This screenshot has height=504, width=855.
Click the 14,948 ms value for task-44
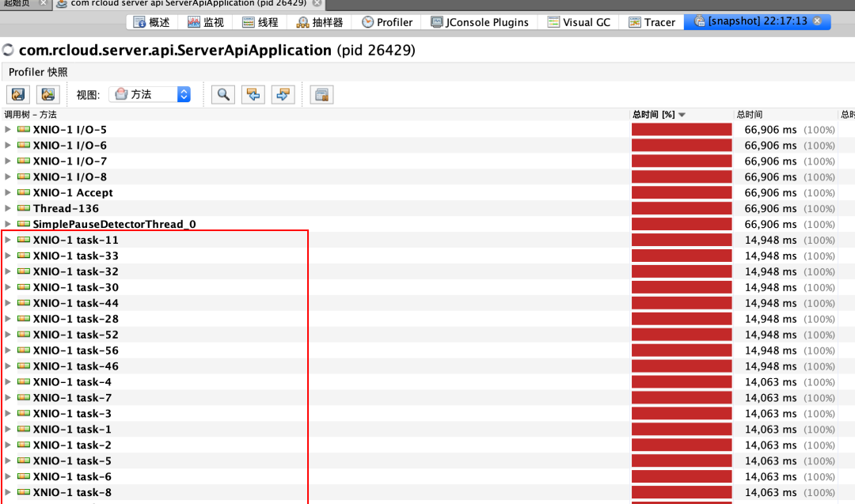(770, 303)
